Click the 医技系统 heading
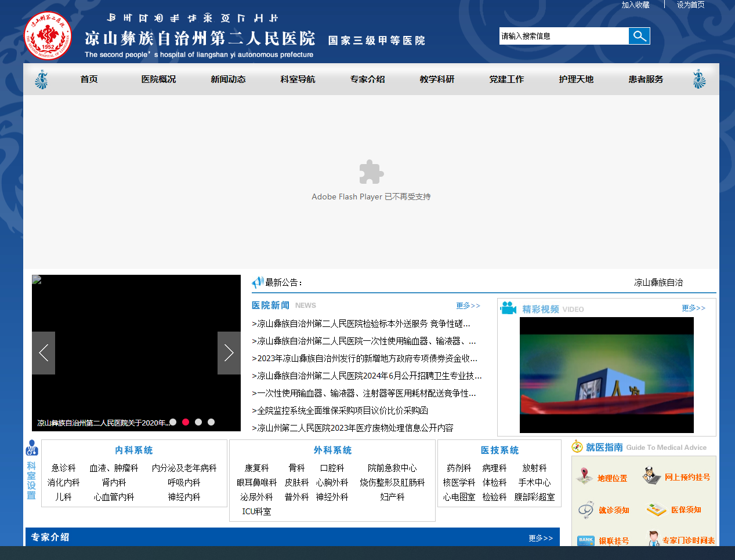Image resolution: width=735 pixels, height=560 pixels. coord(499,450)
